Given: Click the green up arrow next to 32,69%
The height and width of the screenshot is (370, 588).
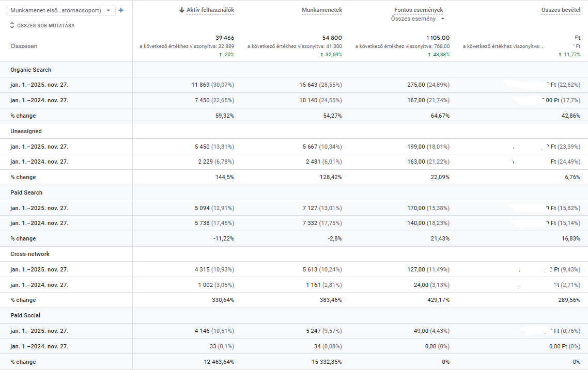Looking at the screenshot, I should pyautogui.click(x=321, y=55).
